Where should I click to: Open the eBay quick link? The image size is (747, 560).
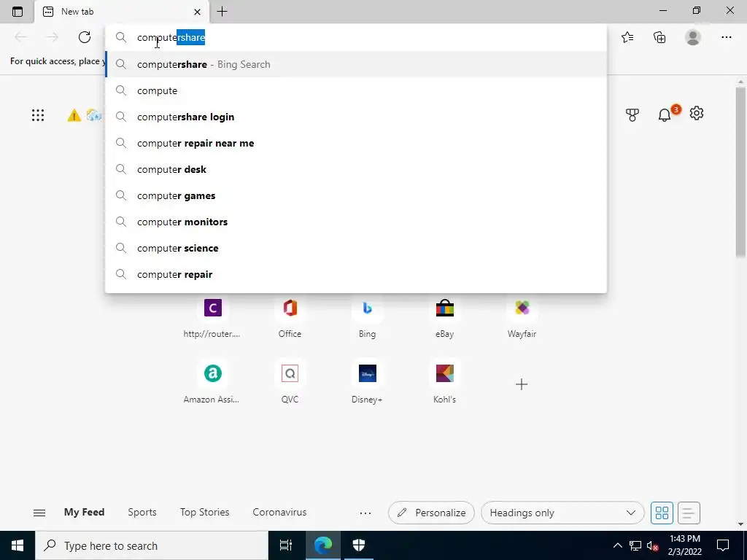(x=444, y=318)
